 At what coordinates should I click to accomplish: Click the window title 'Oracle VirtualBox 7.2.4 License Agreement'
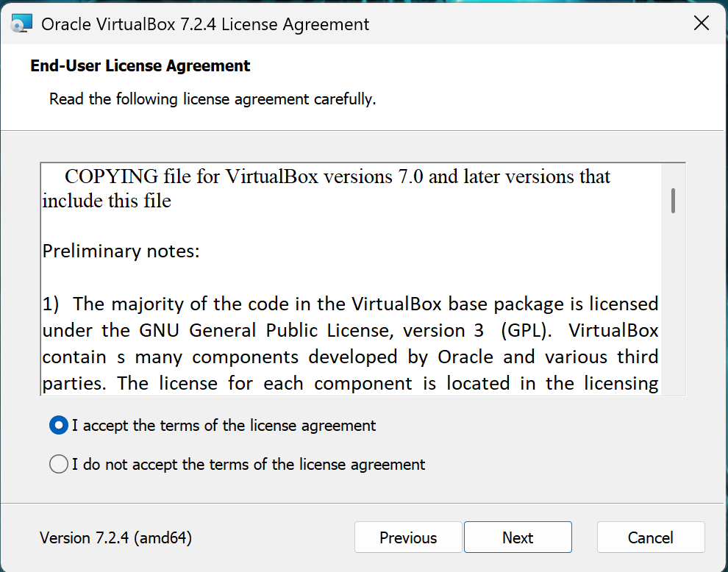(x=205, y=24)
